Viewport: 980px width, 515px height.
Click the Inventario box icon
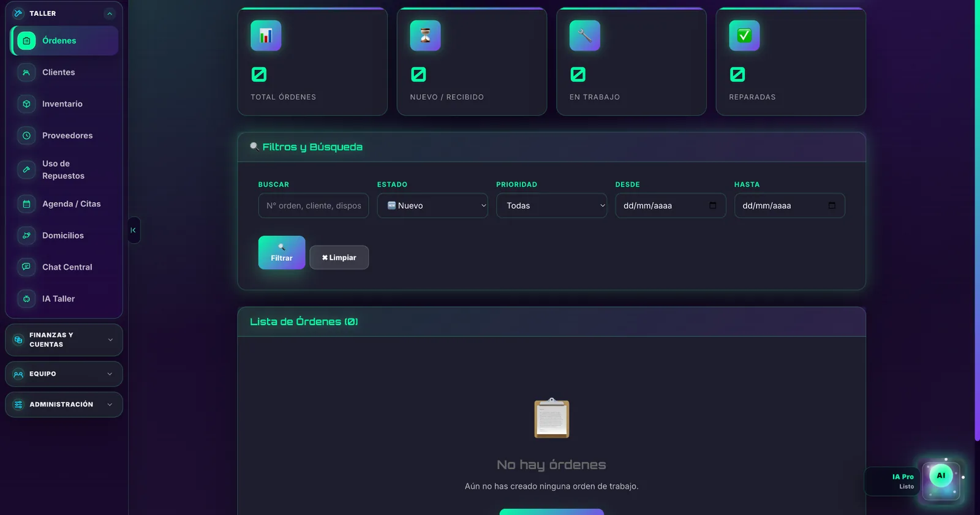[x=26, y=104]
